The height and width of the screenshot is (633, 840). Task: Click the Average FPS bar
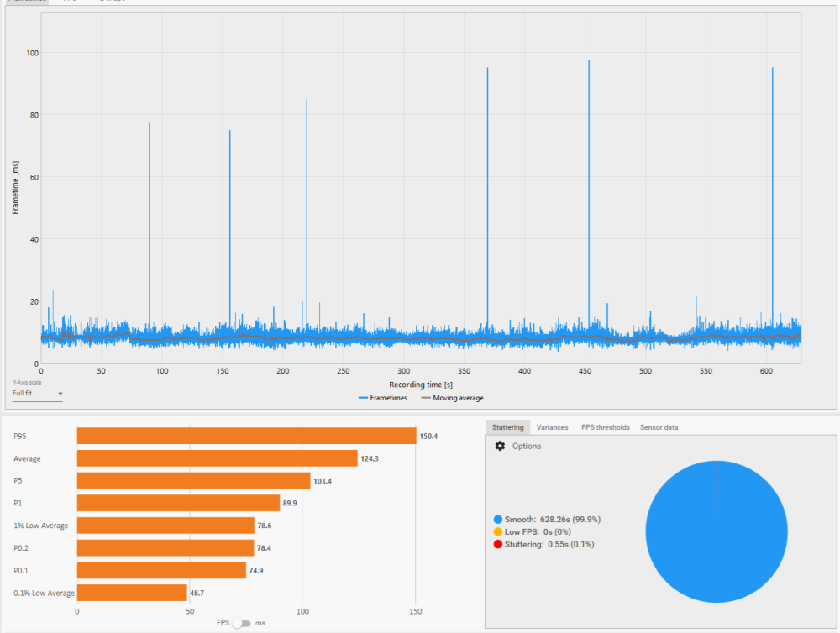217,459
